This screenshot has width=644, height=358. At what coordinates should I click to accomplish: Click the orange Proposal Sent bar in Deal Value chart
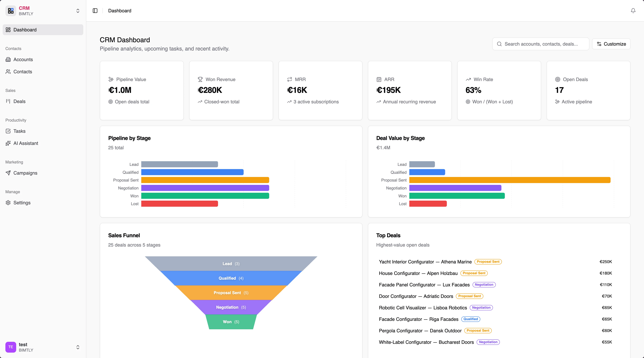pyautogui.click(x=509, y=180)
